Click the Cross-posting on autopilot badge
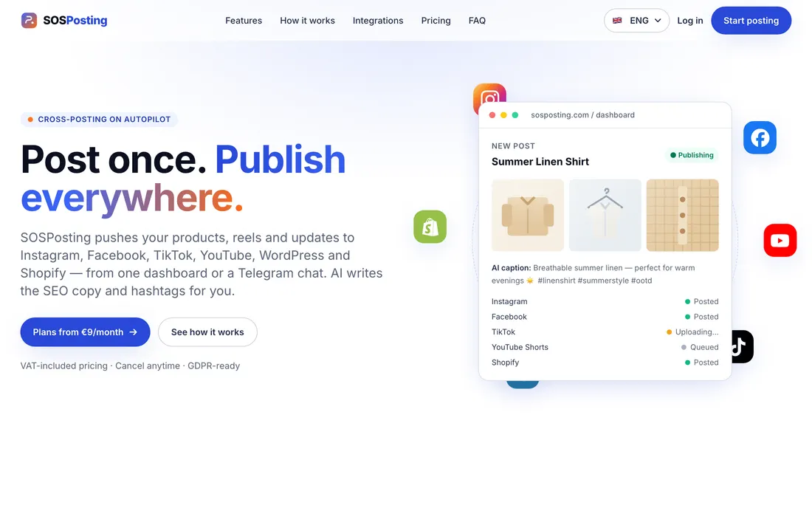The image size is (812, 508). 99,119
